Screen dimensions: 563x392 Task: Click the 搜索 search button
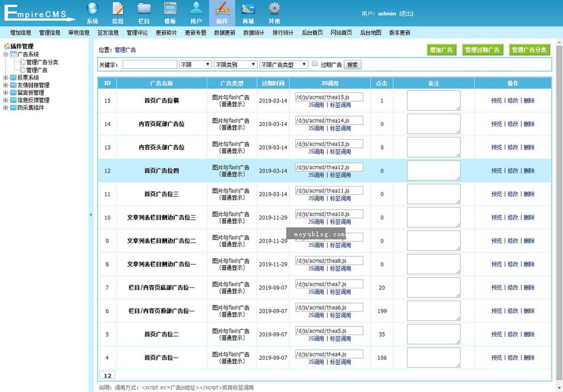click(352, 65)
